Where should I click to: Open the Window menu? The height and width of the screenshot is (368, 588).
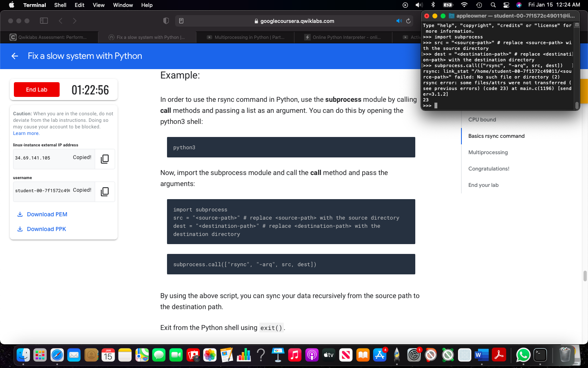click(123, 5)
